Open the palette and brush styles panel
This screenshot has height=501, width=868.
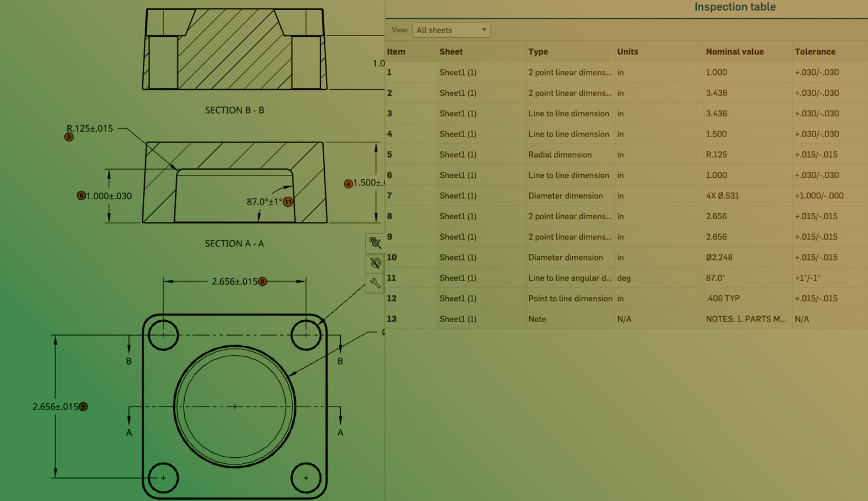375,263
